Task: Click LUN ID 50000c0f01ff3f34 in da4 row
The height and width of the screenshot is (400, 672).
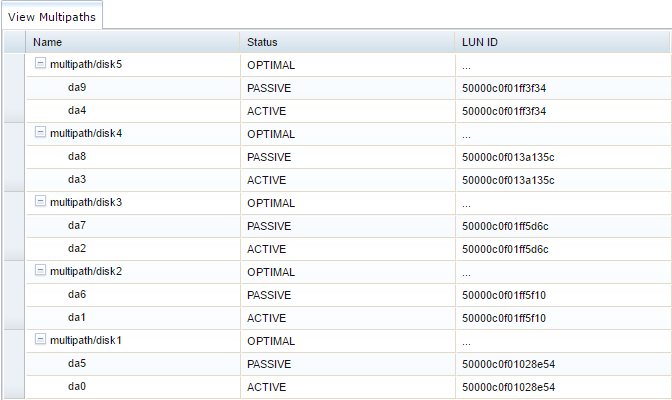Action: 504,111
